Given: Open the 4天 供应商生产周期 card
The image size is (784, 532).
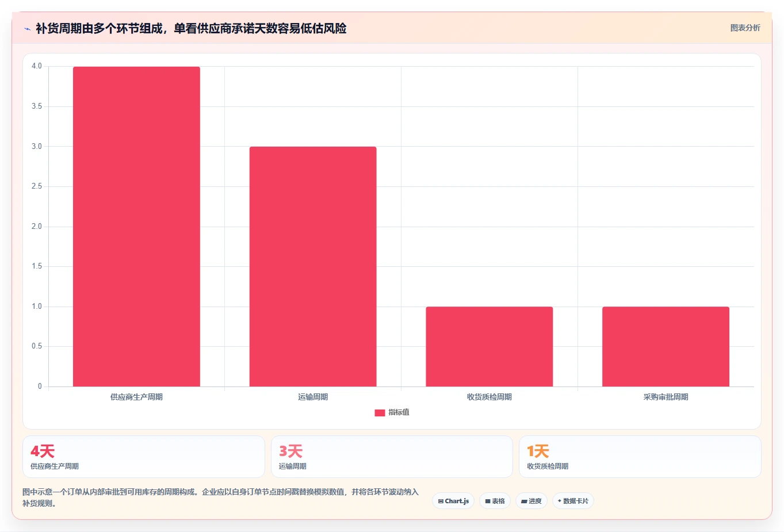Looking at the screenshot, I should (144, 457).
